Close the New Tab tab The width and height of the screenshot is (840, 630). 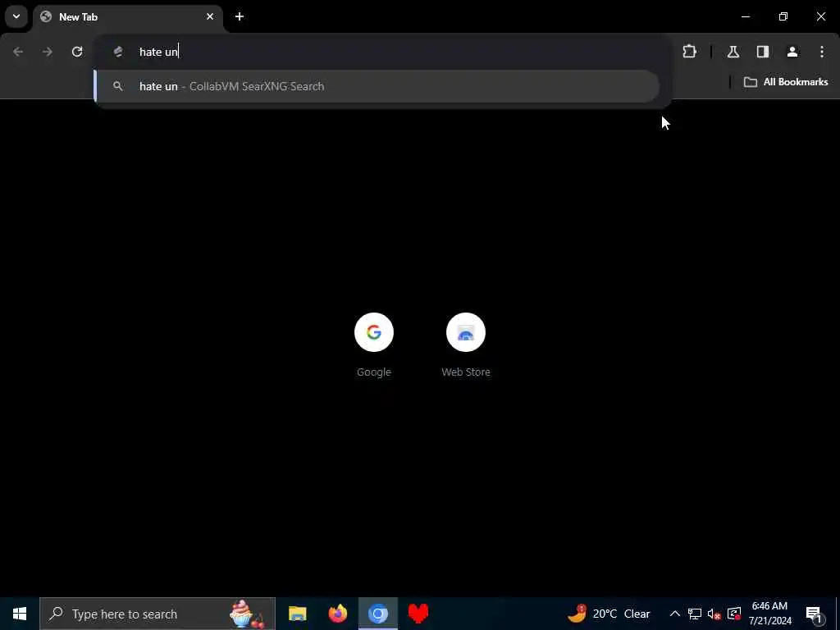(x=210, y=16)
